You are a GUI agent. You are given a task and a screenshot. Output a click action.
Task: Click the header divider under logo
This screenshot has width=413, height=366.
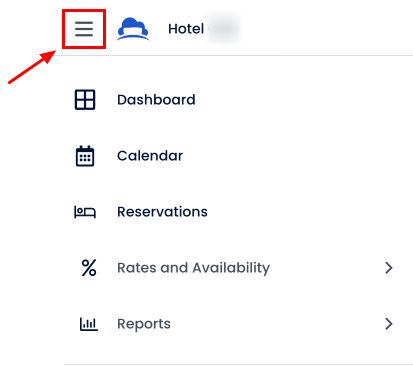233,55
